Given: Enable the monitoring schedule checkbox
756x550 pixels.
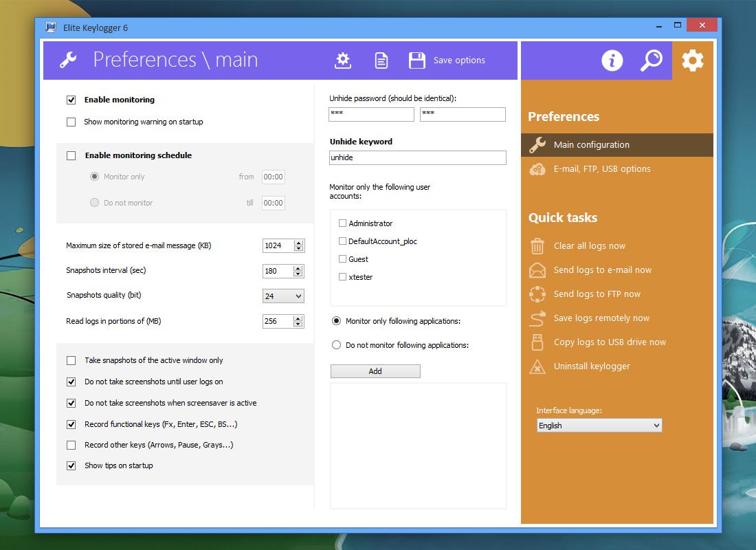Looking at the screenshot, I should pyautogui.click(x=71, y=155).
